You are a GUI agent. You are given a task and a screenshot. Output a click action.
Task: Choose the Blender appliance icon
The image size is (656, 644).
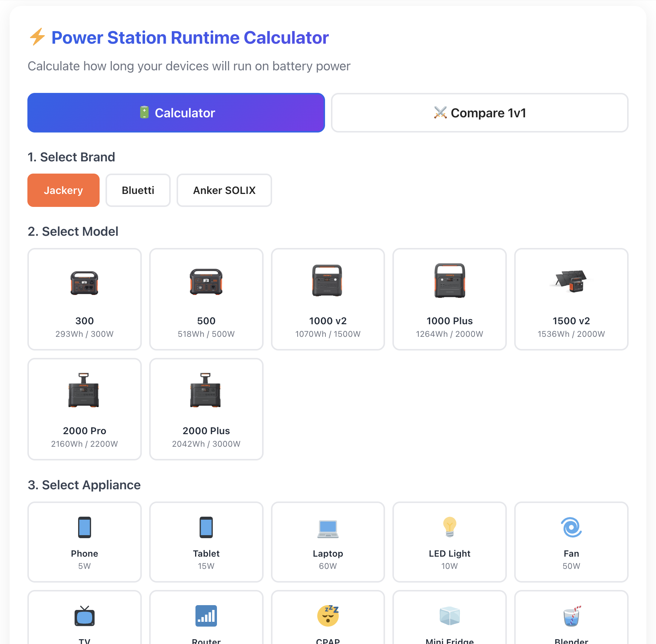coord(571,616)
